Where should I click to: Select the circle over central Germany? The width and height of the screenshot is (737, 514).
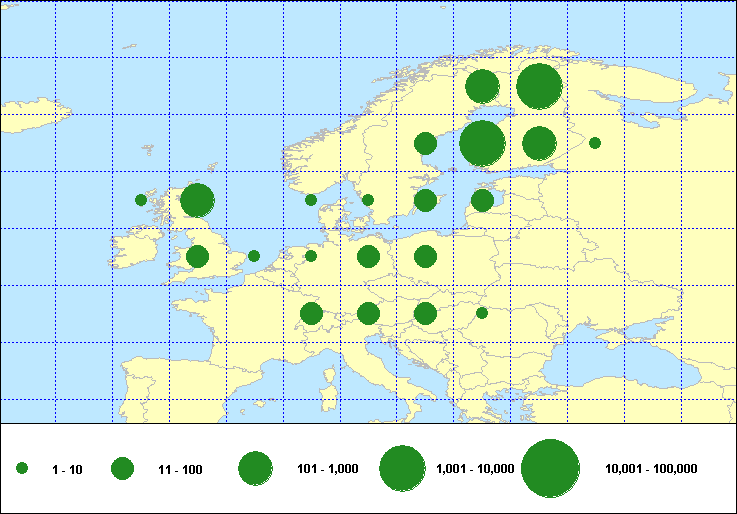click(x=368, y=257)
